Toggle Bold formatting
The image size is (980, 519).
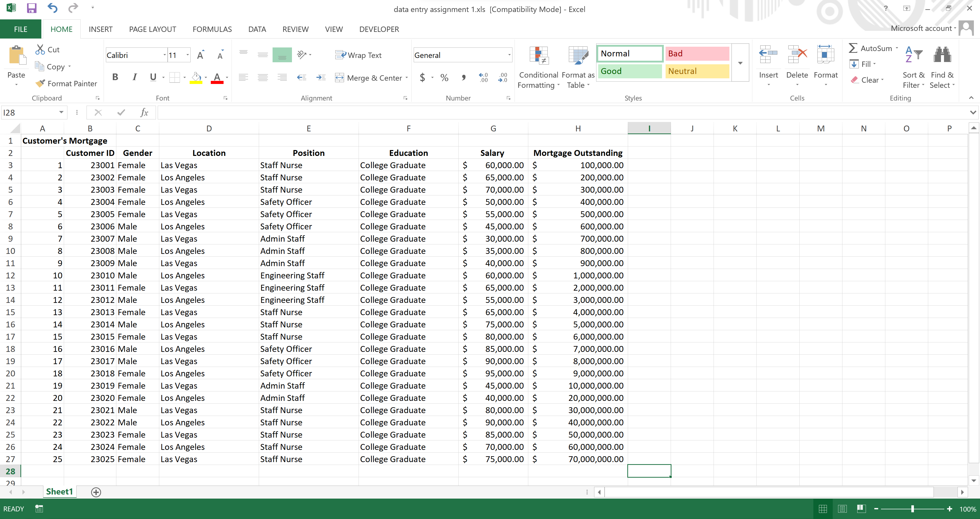(x=115, y=77)
